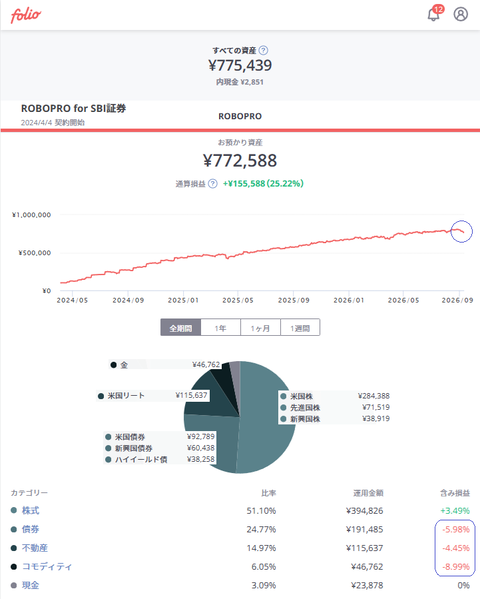Show help for 通算損益

213,184
